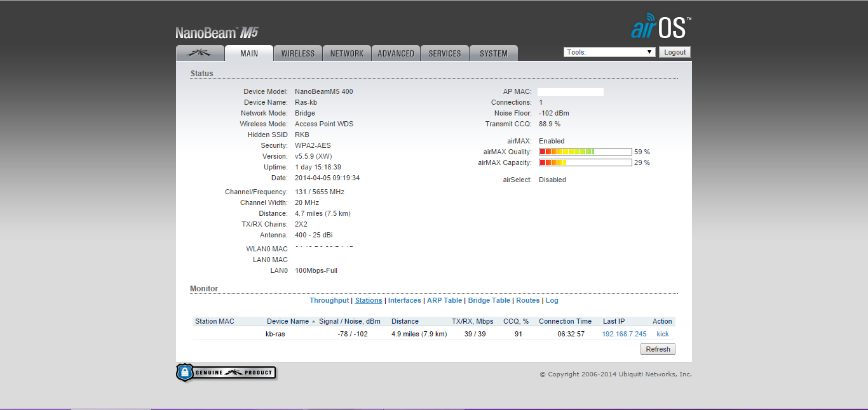The width and height of the screenshot is (868, 410).
Task: Select the Network Mode value "Bridge"
Action: tap(305, 113)
